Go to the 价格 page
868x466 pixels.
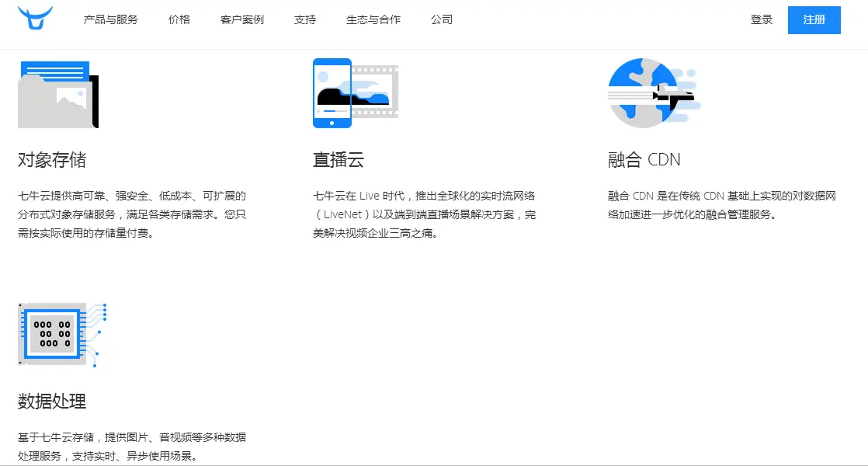point(179,20)
